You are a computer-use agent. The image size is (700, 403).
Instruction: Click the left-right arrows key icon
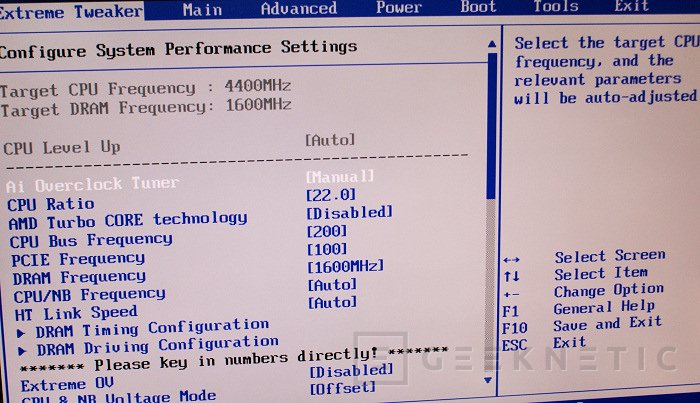[511, 259]
